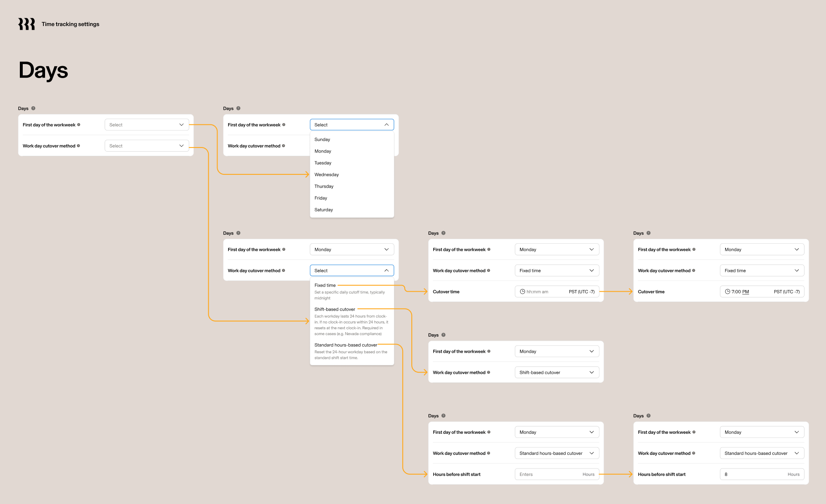Click the Time tracking settings header title
The height and width of the screenshot is (504, 826).
(70, 24)
